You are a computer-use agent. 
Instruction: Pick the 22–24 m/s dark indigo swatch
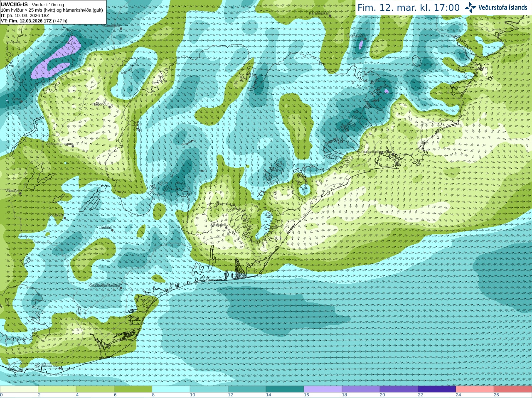tap(437, 389)
